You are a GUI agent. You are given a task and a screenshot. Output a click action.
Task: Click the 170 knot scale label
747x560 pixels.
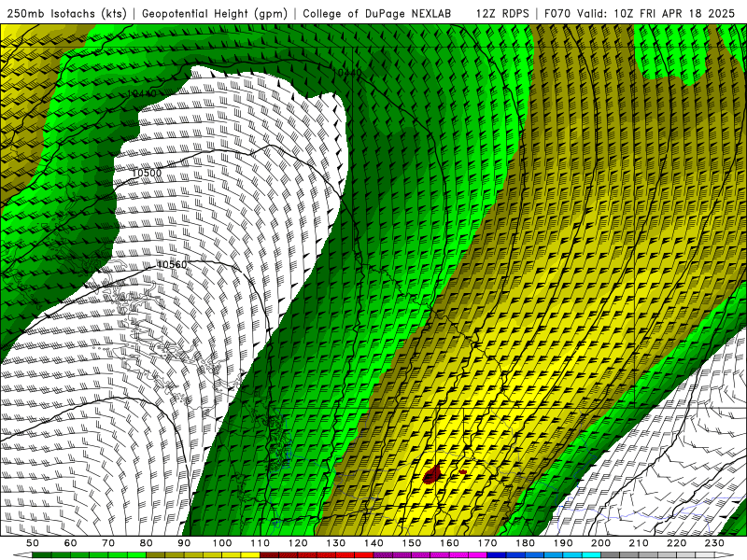click(x=487, y=543)
